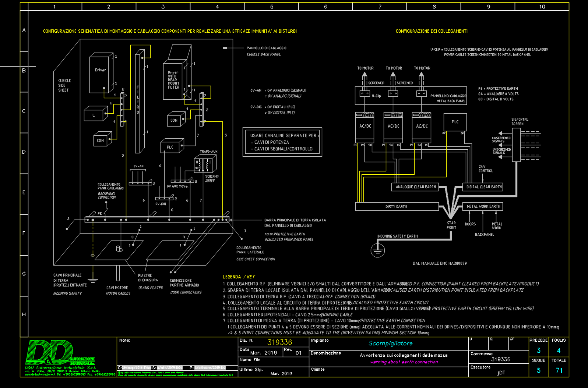The height and width of the screenshot is (388, 588).
Task: Select the Dirty Earth bar
Action: tap(397, 207)
